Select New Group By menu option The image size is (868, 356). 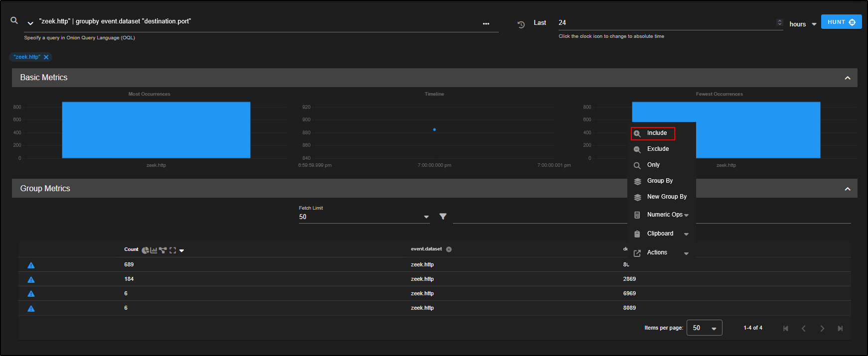(666, 197)
